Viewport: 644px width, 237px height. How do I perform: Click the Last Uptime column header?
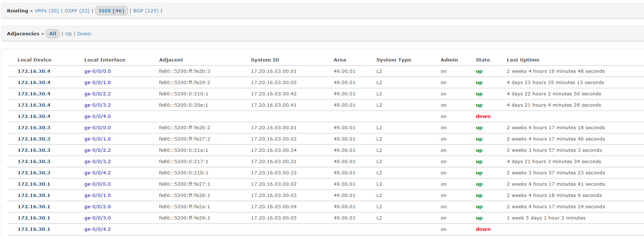pyautogui.click(x=523, y=60)
